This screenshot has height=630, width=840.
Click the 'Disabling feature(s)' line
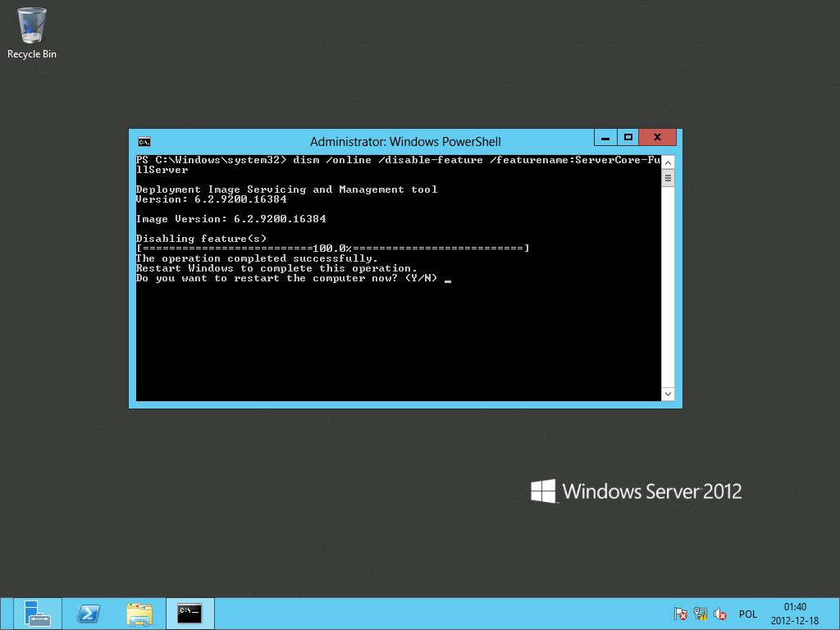click(x=201, y=239)
